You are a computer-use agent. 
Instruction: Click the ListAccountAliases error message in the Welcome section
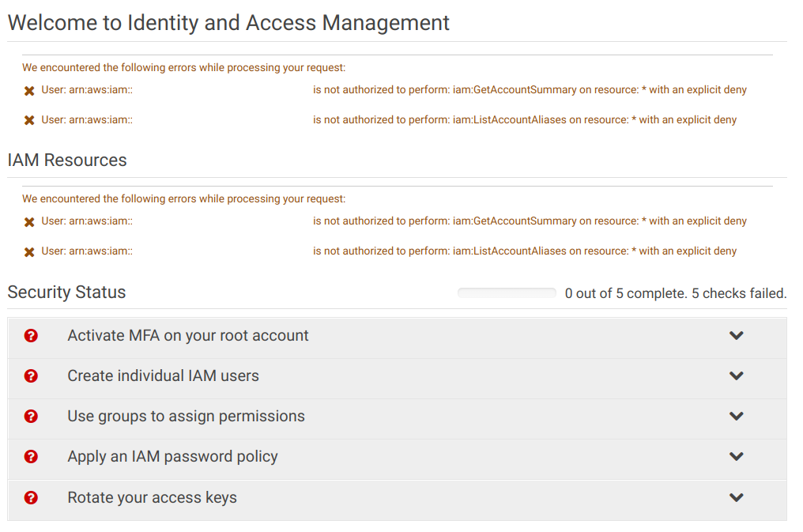tap(525, 120)
